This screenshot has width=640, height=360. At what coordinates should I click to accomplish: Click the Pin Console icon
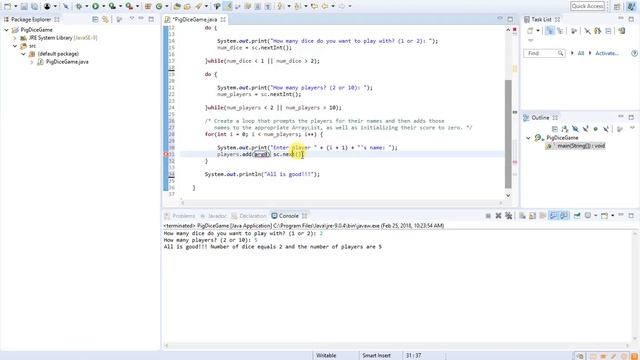coord(577,216)
